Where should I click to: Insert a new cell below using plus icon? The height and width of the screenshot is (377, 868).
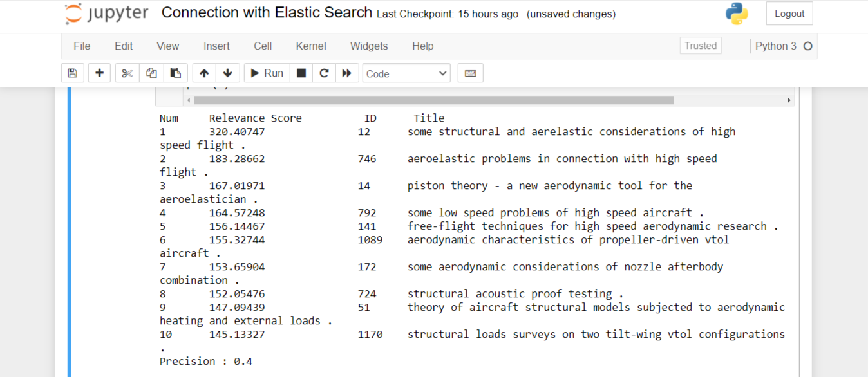99,73
